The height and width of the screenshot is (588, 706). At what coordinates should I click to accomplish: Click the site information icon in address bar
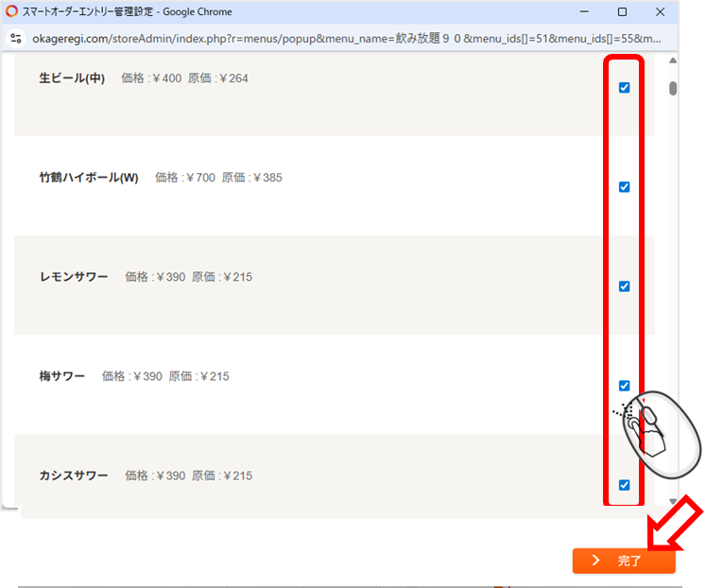pos(15,40)
